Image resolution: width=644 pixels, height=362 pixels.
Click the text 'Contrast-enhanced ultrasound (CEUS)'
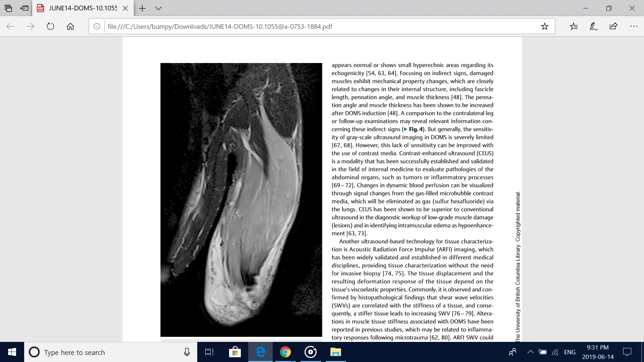446,153
